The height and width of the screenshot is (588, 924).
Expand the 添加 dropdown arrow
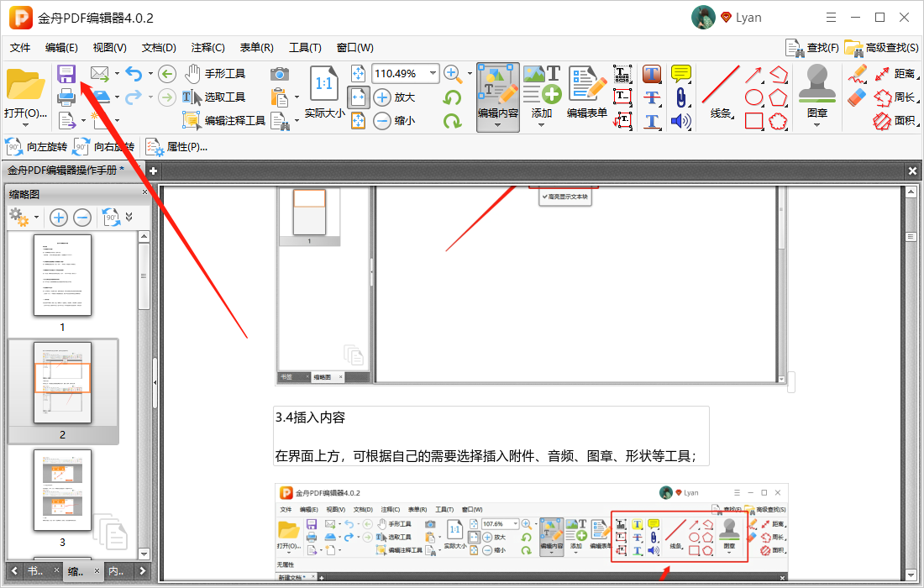coord(542,125)
